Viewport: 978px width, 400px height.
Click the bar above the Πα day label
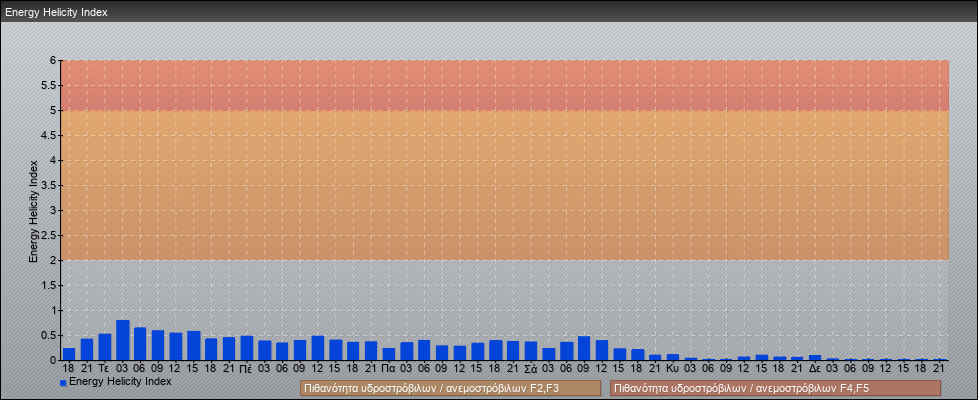(389, 354)
